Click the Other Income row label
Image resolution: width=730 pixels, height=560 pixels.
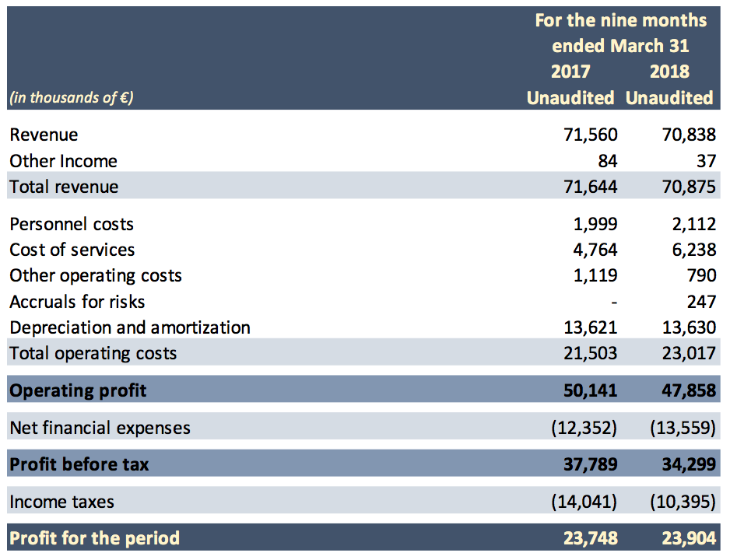coord(63,161)
